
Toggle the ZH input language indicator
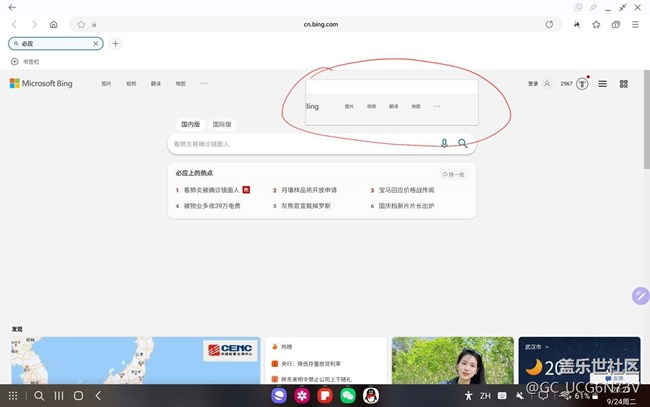[x=485, y=396]
